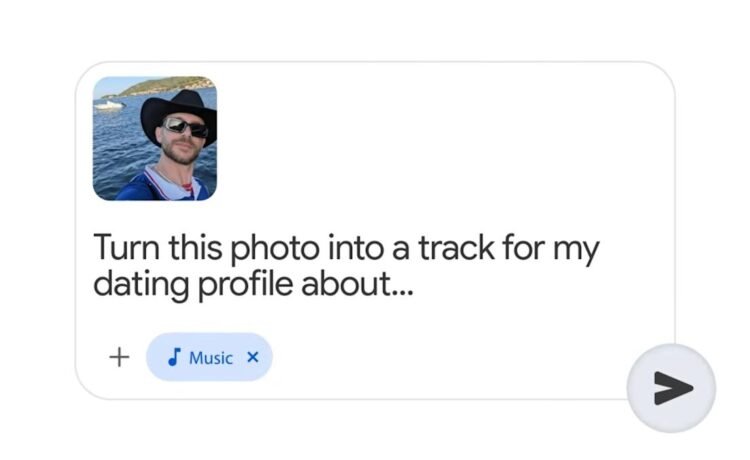Send the prompt with the arrow button
Viewport: 750px width, 460px height.
click(x=671, y=388)
